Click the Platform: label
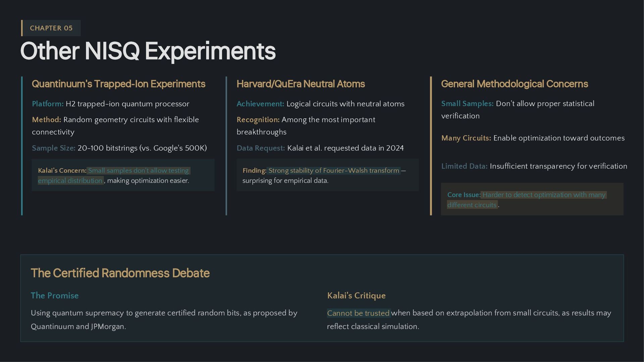Image resolution: width=644 pixels, height=362 pixels. pos(48,104)
